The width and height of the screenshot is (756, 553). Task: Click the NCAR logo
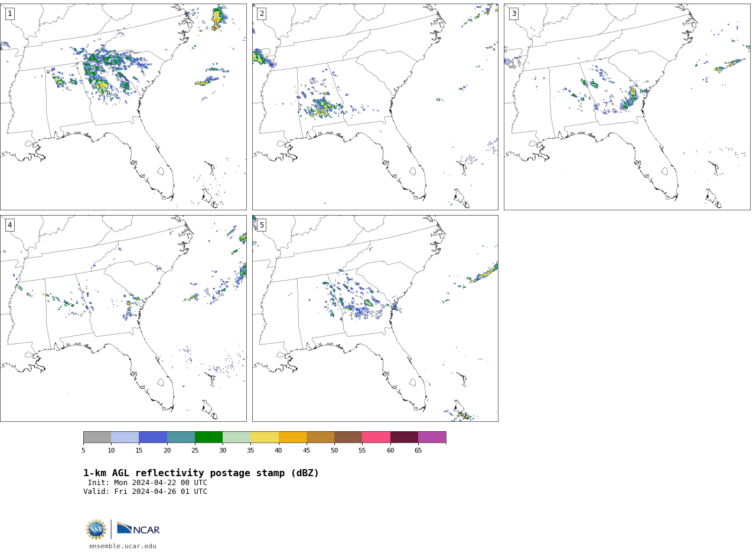tap(138, 529)
